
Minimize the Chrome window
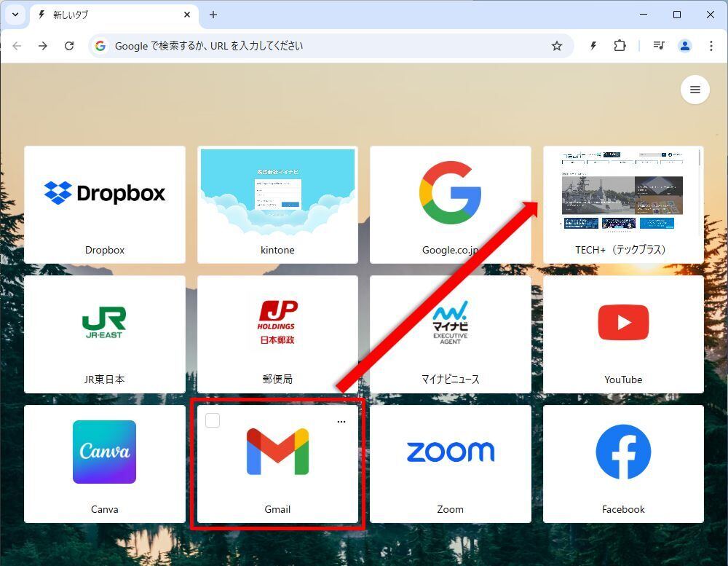pos(644,15)
